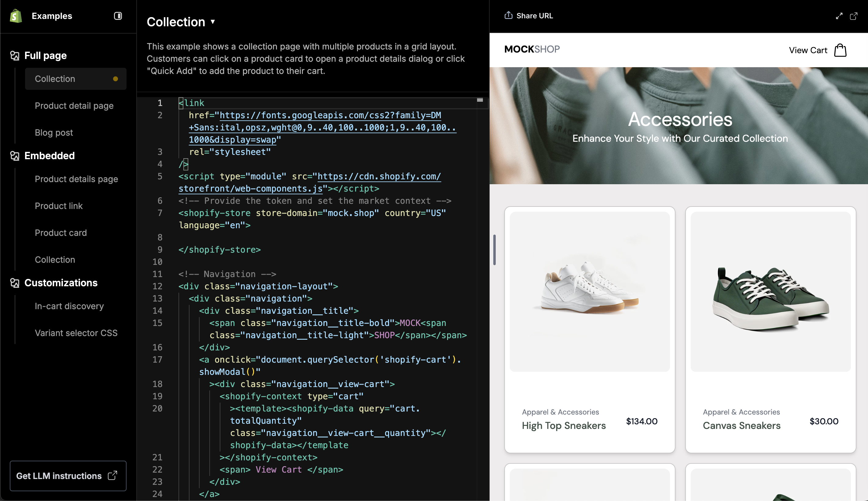
Task: Click the Customizations section icon
Action: [x=14, y=283]
